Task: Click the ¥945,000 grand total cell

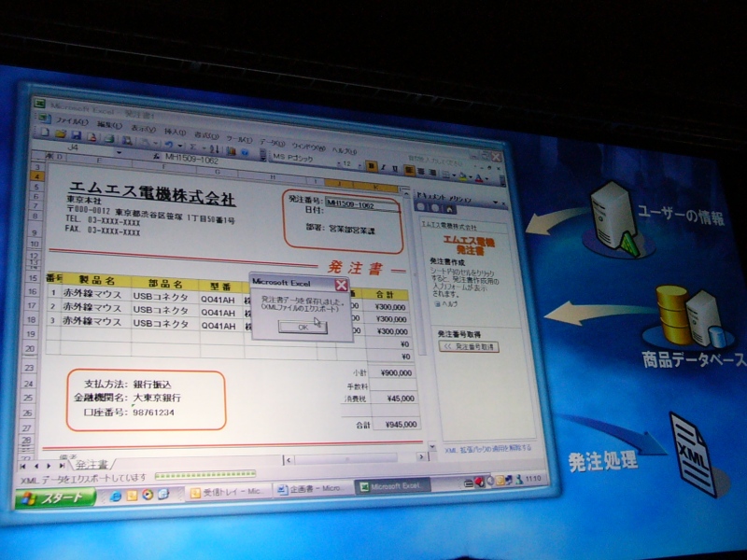Action: [x=396, y=424]
